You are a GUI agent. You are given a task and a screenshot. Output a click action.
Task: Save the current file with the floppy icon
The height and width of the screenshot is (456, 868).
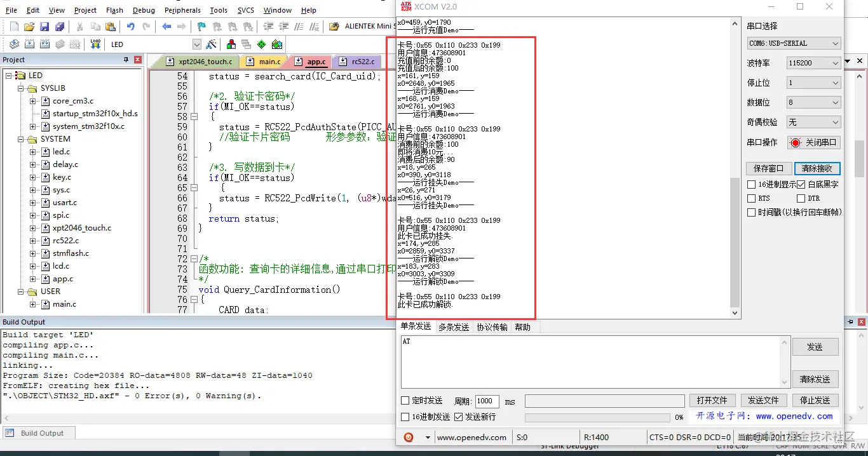44,27
